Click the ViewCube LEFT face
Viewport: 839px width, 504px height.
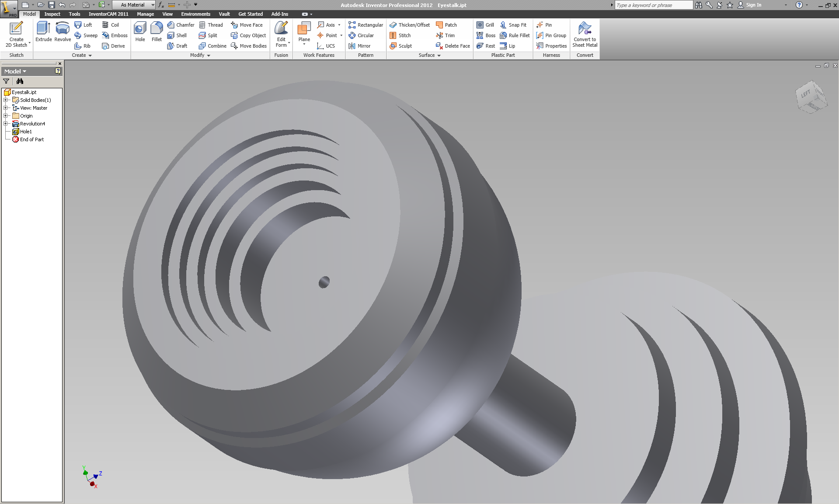(805, 94)
